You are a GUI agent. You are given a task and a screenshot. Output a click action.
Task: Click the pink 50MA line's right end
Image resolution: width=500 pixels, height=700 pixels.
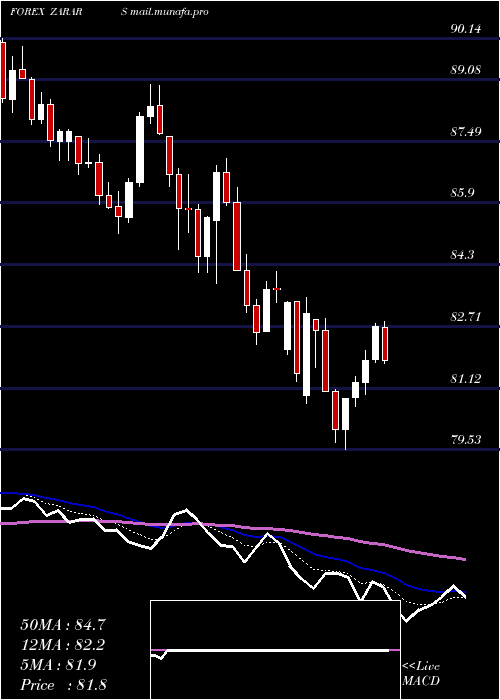point(464,559)
